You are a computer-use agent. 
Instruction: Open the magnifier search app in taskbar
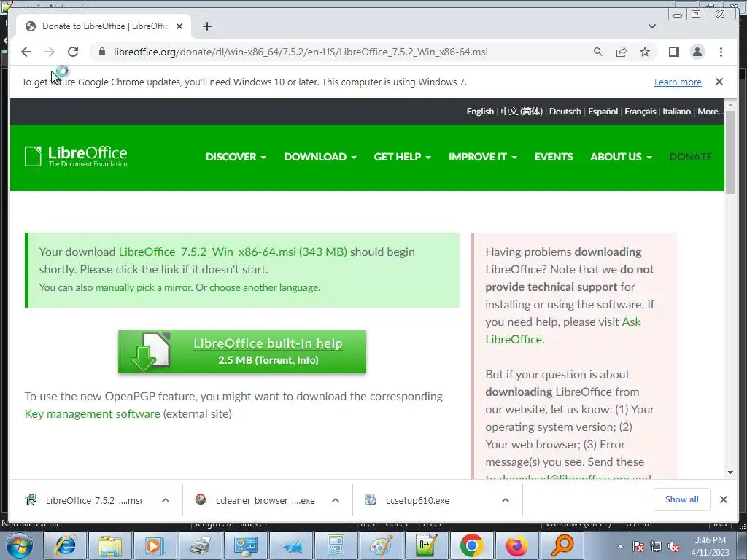[x=562, y=545]
